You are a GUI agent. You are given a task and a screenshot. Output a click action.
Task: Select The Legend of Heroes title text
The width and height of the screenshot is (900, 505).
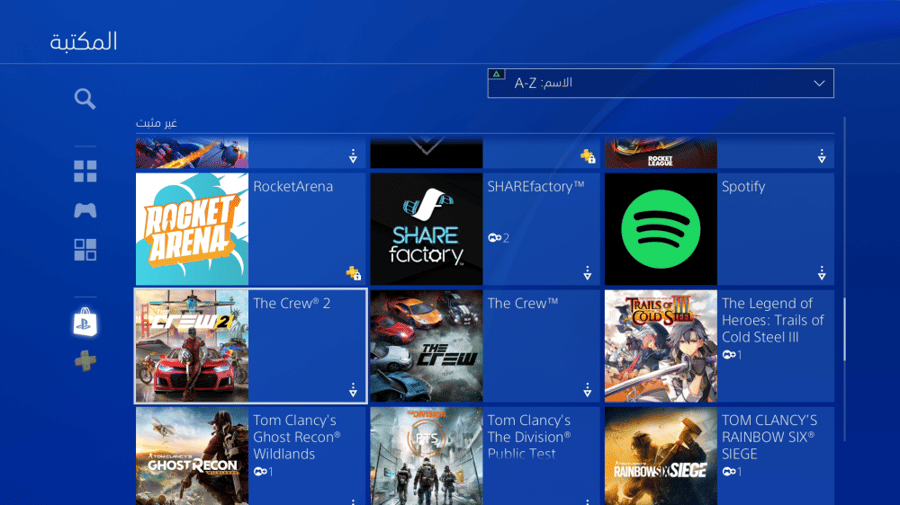tap(773, 320)
